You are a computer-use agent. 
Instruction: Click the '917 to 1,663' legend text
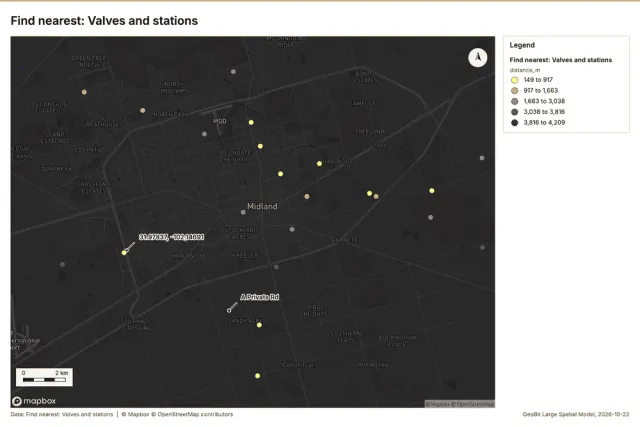[x=541, y=91]
